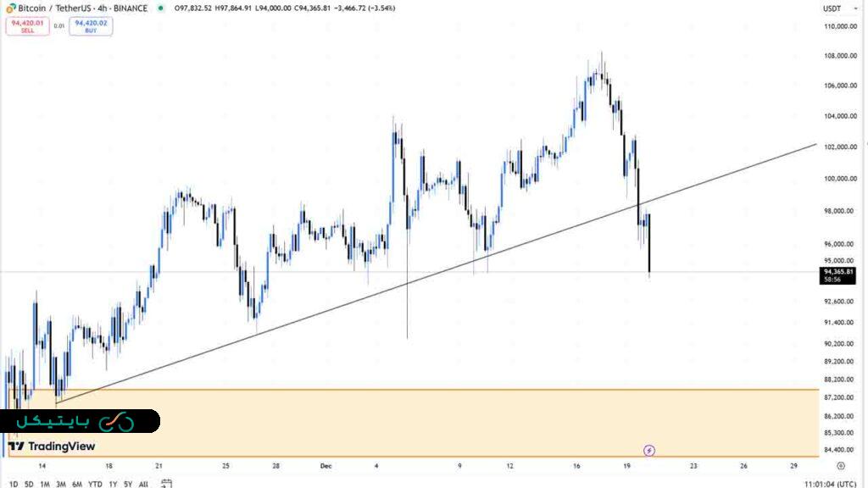The width and height of the screenshot is (868, 488).
Task: Click the green market status dot
Action: (161, 8)
